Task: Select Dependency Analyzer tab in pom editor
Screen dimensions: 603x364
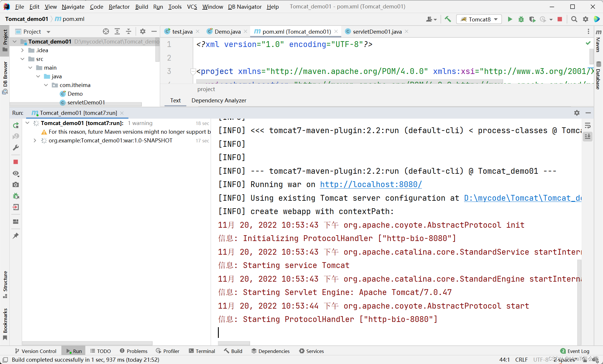Action: (219, 100)
